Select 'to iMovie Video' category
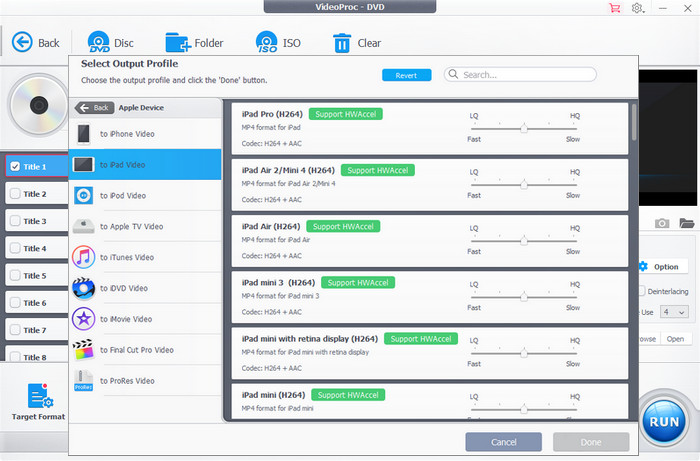This screenshot has height=461, width=700. 145,319
